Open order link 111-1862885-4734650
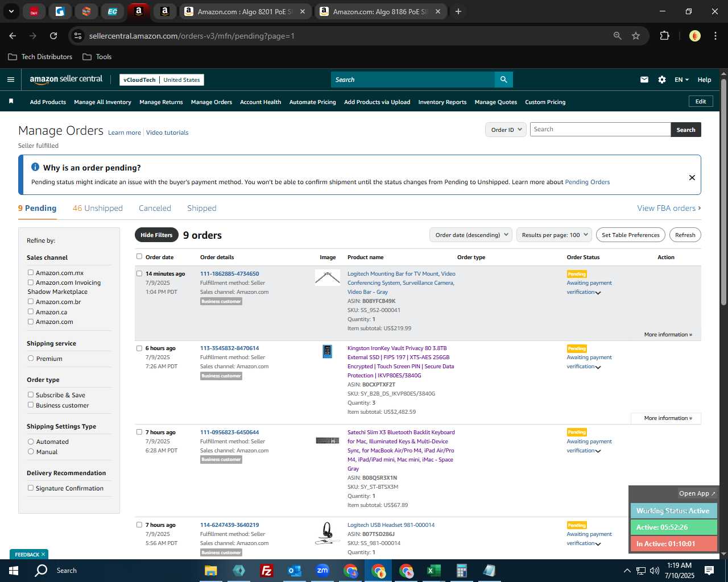Screen dimensions: 728x582 (229, 273)
